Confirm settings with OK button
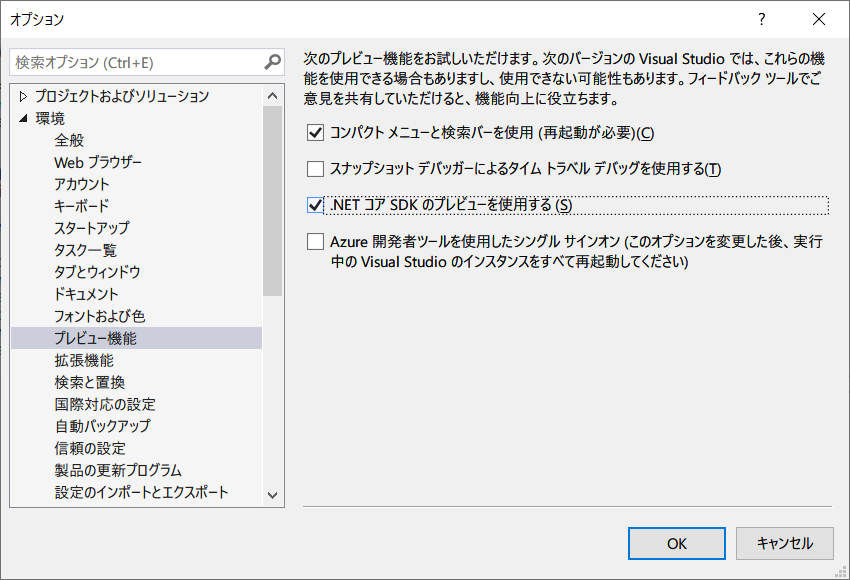Viewport: 850px width, 580px height. click(677, 543)
